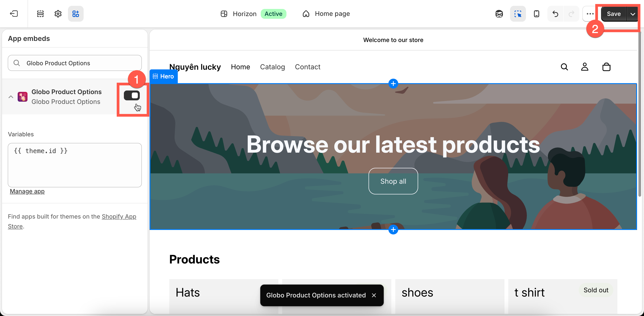Image resolution: width=644 pixels, height=316 pixels.
Task: Add section below Hero with plus icon
Action: click(x=393, y=230)
